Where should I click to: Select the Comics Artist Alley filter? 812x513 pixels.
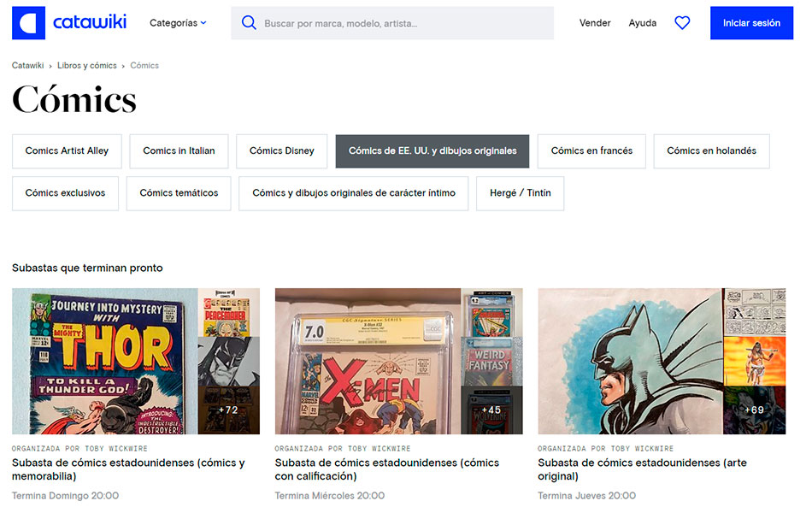coord(67,150)
